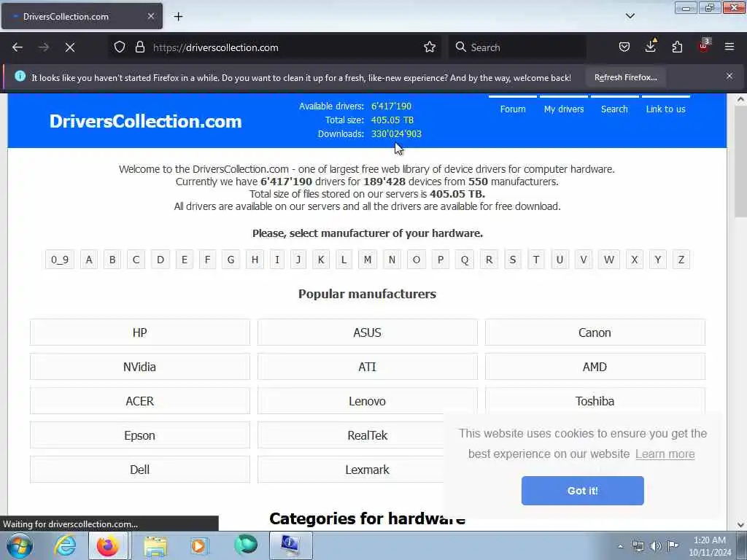Open the Canon manufacturer drivers
Viewport: 747px width, 560px height.
click(x=595, y=332)
